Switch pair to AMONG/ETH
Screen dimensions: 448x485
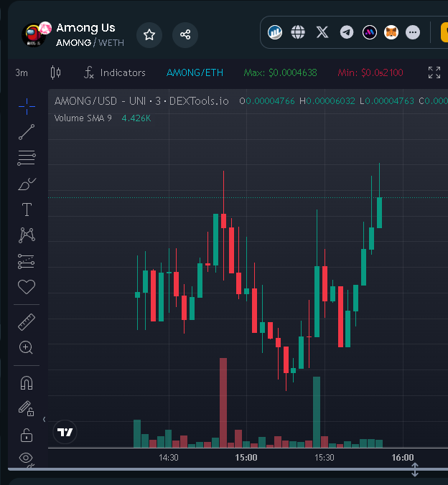coord(195,72)
